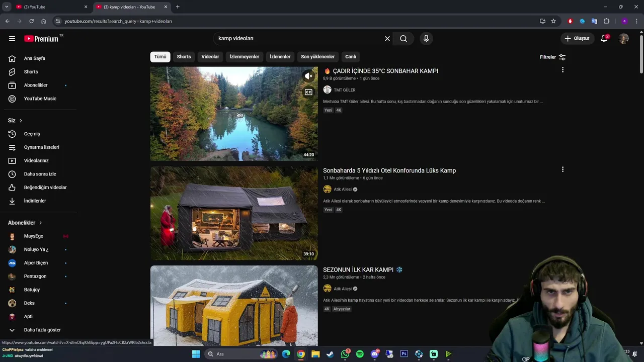
Task: Bookmark page with the star icon
Action: 553,21
